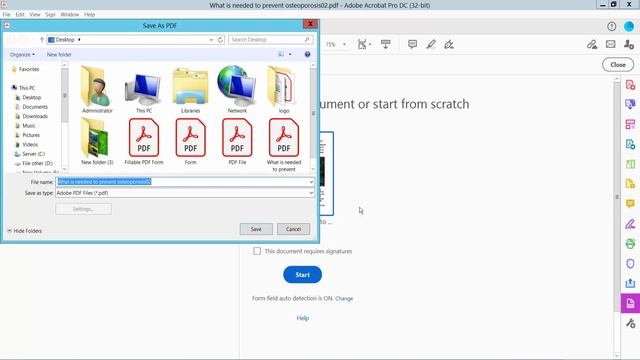Select the 'PDF File' document
Image resolution: width=640 pixels, height=360 pixels.
[x=237, y=142]
